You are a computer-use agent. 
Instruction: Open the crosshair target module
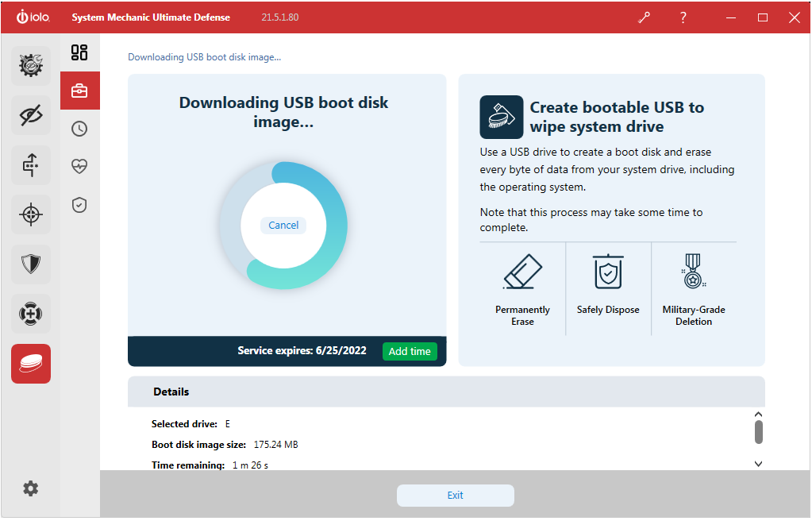point(31,214)
